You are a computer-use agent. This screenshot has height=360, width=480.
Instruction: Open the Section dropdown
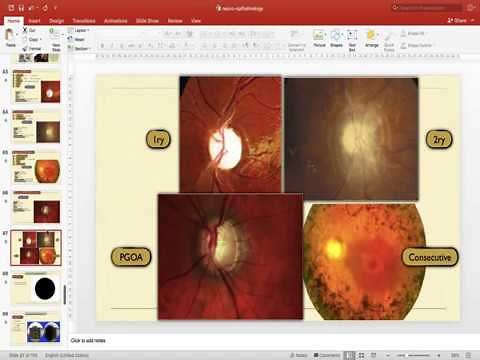[x=79, y=49]
